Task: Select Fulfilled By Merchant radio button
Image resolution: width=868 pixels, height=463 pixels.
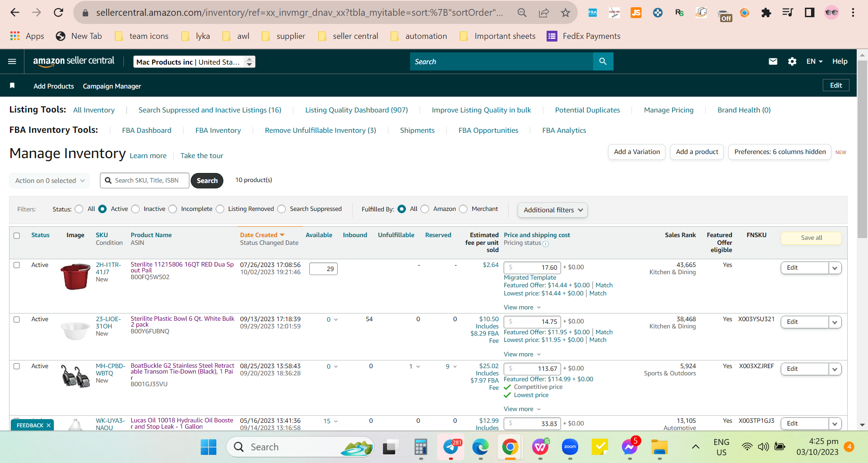Action: 463,209
